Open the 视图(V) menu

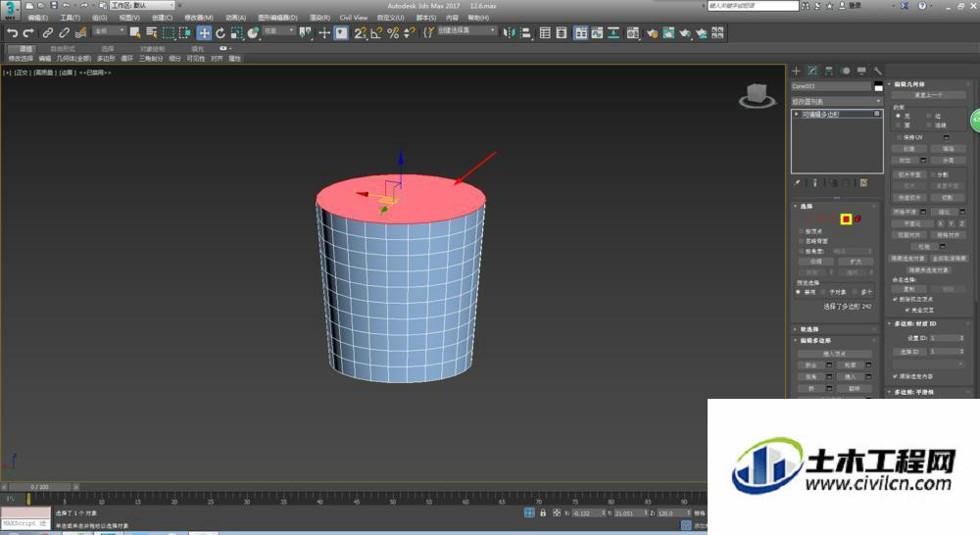(129, 18)
